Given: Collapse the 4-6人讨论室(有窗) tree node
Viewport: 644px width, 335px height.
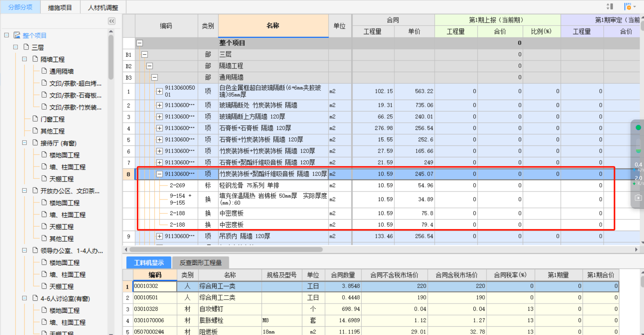Looking at the screenshot, I should click(x=24, y=298).
